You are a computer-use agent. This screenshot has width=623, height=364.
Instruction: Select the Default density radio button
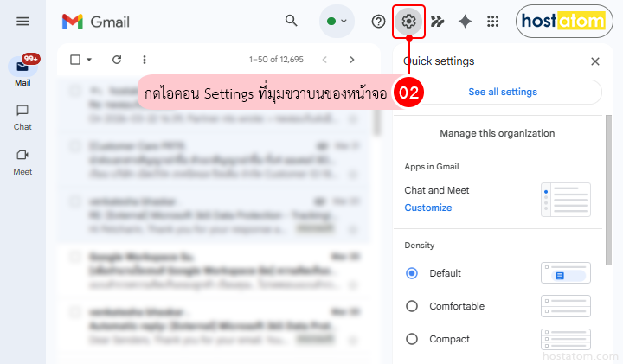pos(412,273)
